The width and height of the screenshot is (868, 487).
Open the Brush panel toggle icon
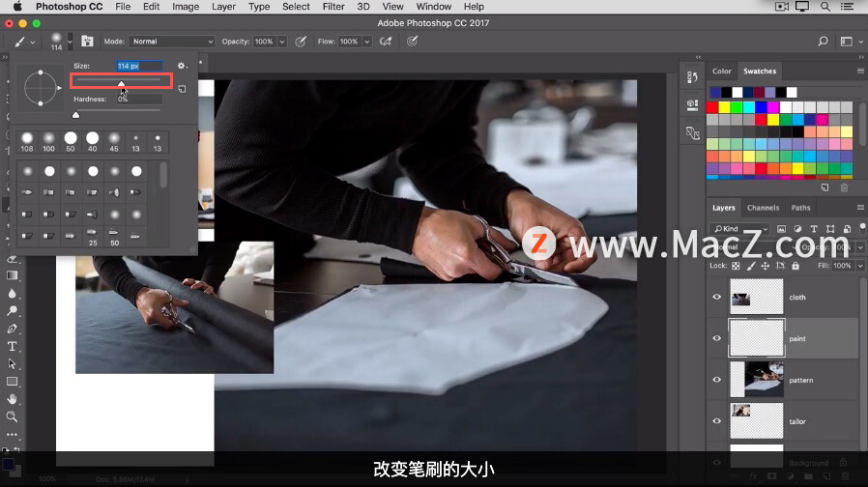(x=87, y=41)
